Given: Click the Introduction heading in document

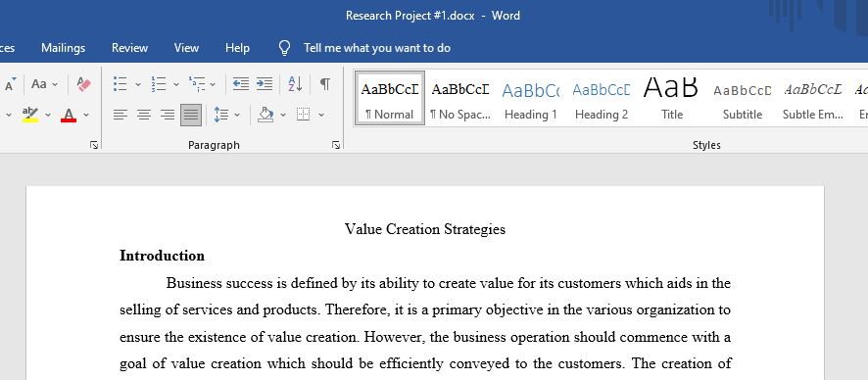Looking at the screenshot, I should point(163,256).
